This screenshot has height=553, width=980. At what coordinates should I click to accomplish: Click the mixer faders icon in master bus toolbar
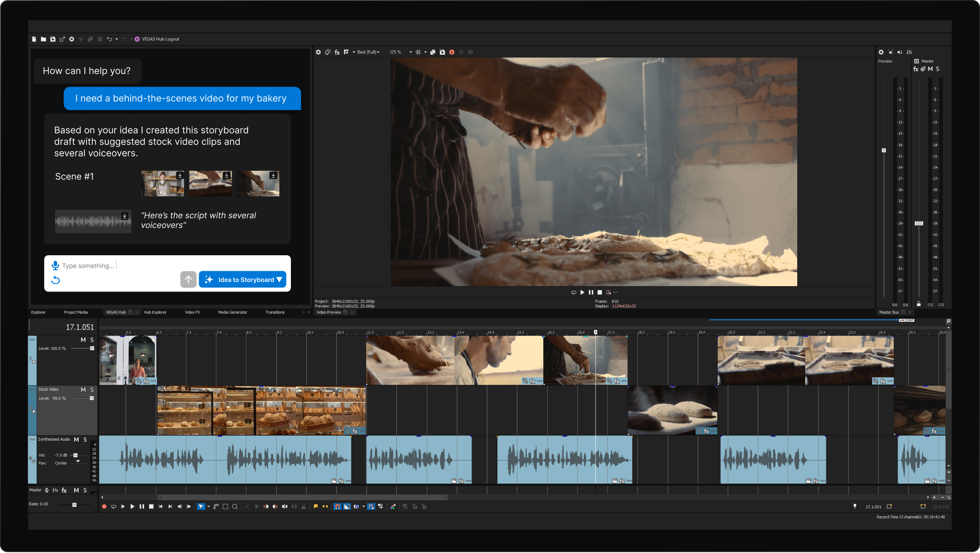click(909, 52)
